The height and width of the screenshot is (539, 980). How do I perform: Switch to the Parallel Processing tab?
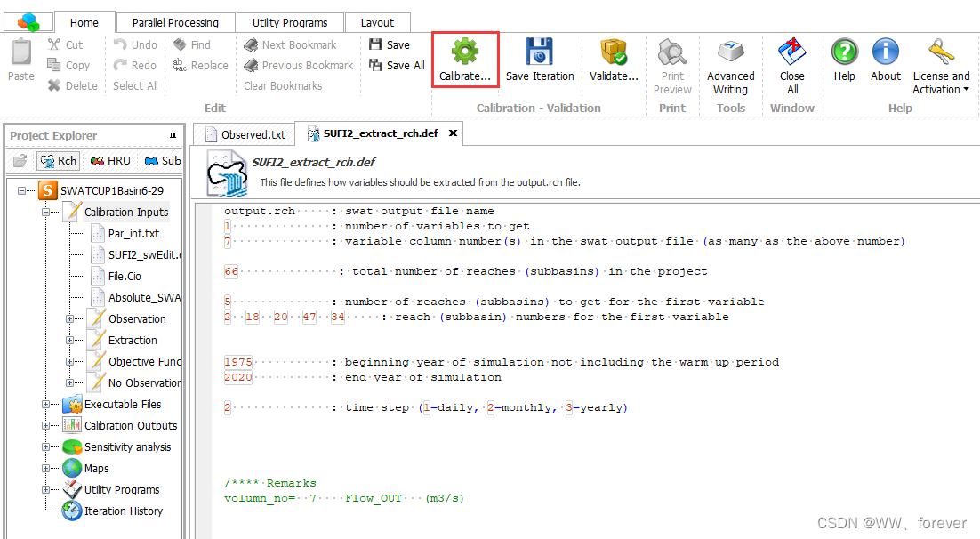174,22
